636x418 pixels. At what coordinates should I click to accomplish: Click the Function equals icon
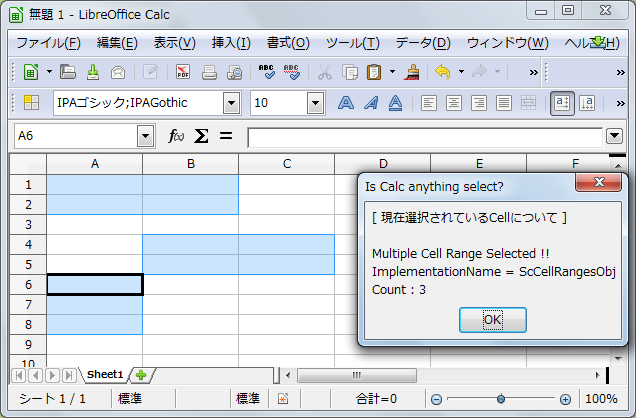coord(226,136)
